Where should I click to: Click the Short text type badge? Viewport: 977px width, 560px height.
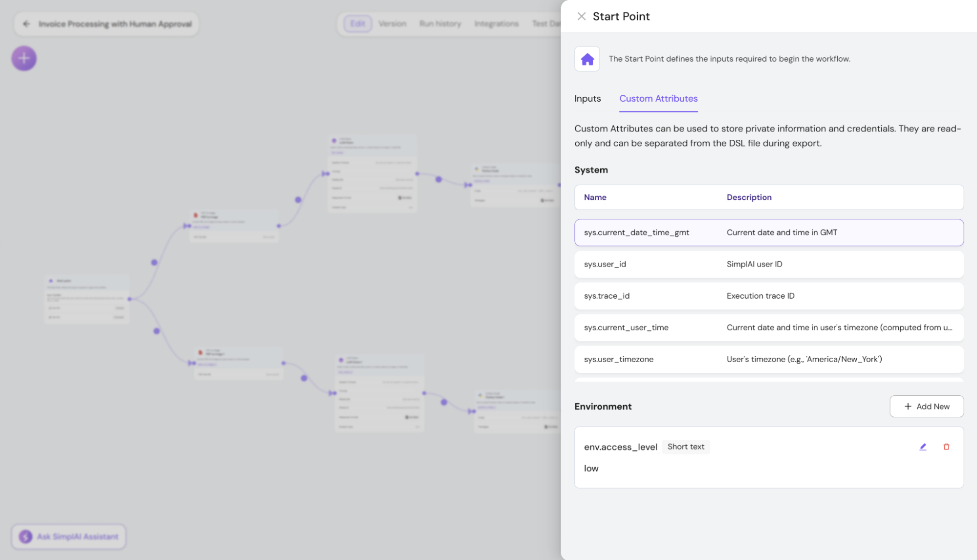click(686, 447)
